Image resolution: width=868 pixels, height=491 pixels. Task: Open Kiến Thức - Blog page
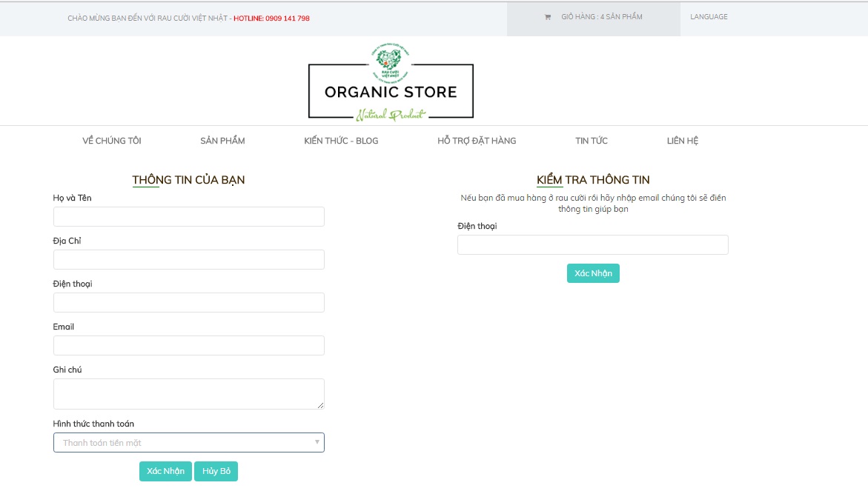point(341,141)
